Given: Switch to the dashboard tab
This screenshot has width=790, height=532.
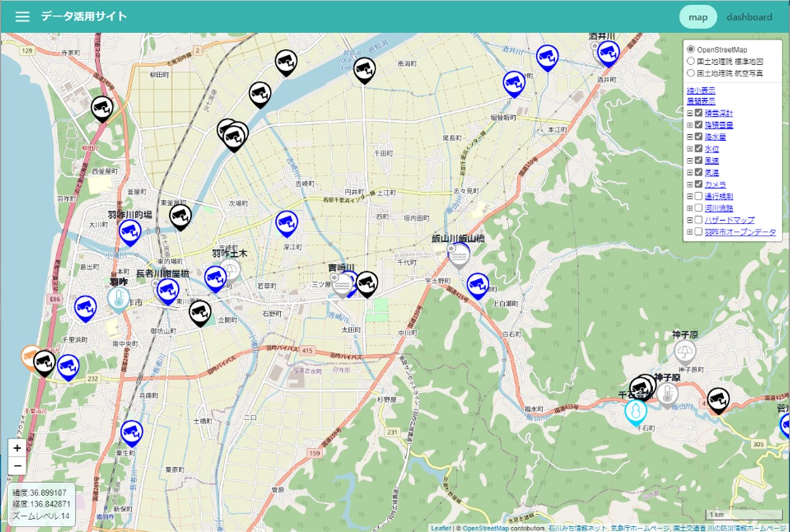Looking at the screenshot, I should [x=749, y=17].
